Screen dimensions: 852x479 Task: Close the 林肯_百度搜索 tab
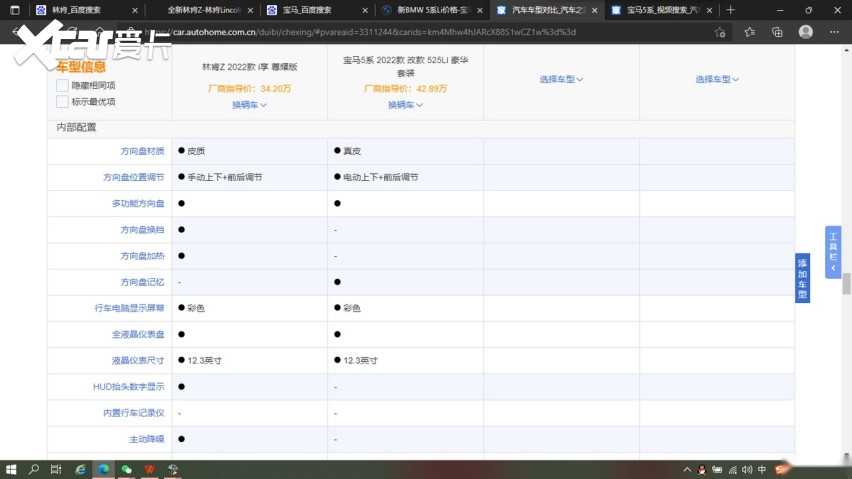coord(135,10)
